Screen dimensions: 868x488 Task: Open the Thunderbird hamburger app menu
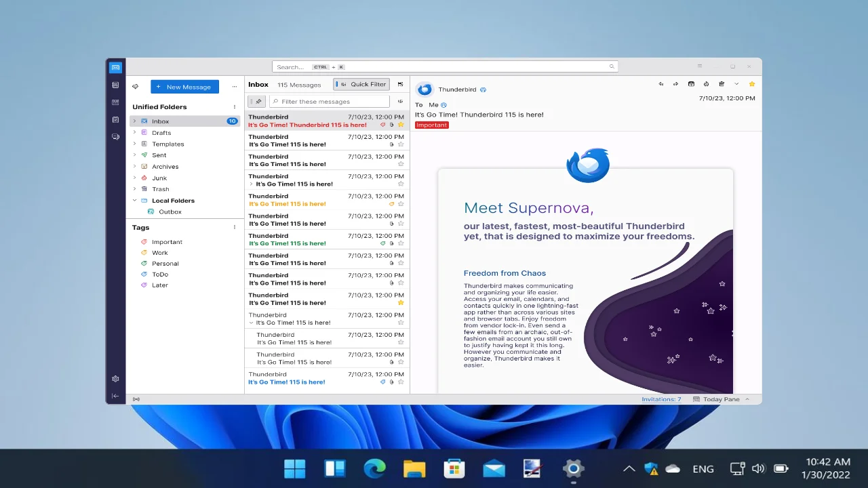pyautogui.click(x=700, y=66)
